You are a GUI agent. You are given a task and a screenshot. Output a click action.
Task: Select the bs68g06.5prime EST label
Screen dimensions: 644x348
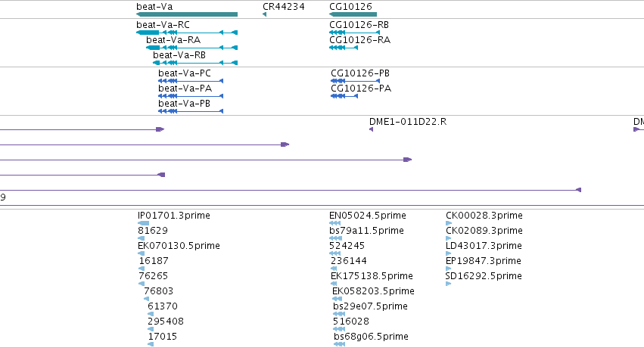tap(372, 337)
